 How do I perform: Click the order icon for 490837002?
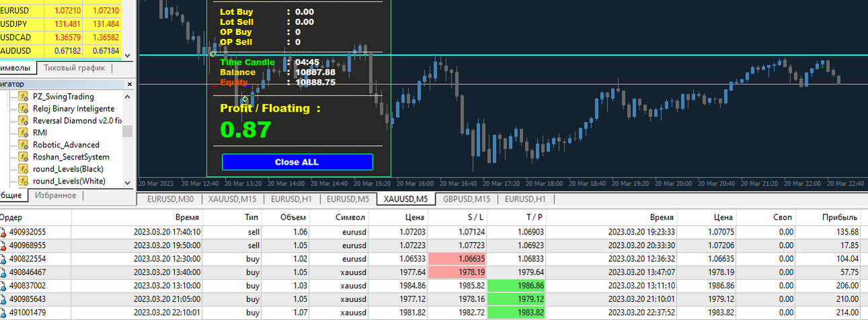tap(4, 286)
